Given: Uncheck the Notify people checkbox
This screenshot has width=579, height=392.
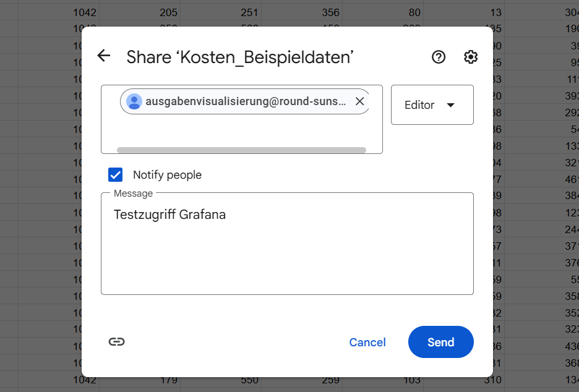Looking at the screenshot, I should pyautogui.click(x=116, y=175).
